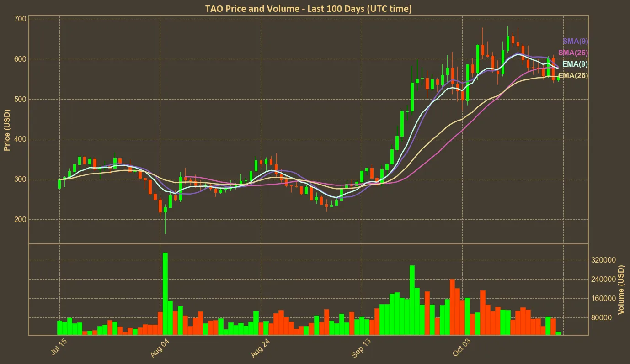Viewport: 630px width, 364px height.
Task: Click the SMA(9) legend label
Action: click(x=575, y=41)
